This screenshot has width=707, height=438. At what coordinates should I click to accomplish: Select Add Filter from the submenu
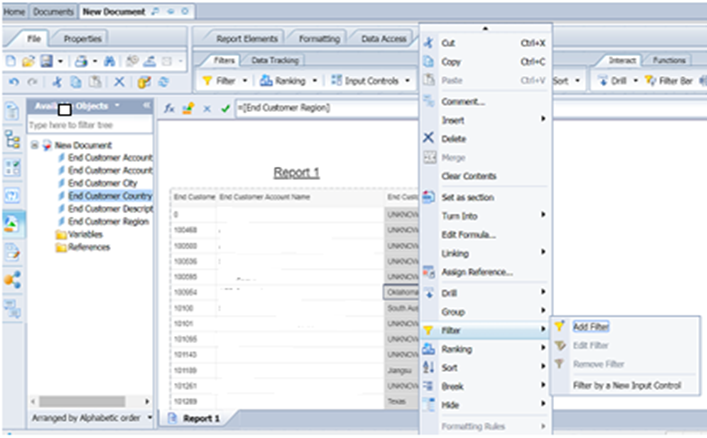pyautogui.click(x=590, y=327)
